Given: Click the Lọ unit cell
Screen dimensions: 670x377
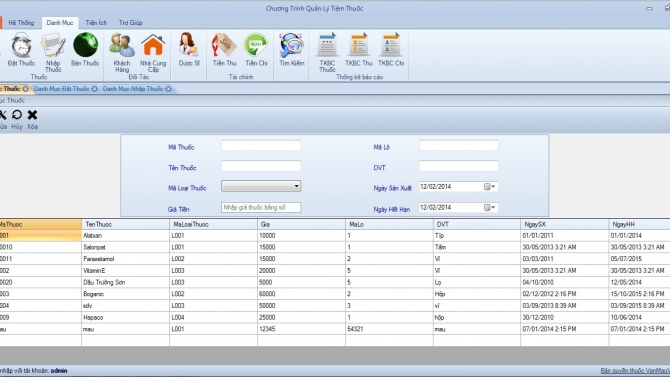Looking at the screenshot, I should point(477,283).
